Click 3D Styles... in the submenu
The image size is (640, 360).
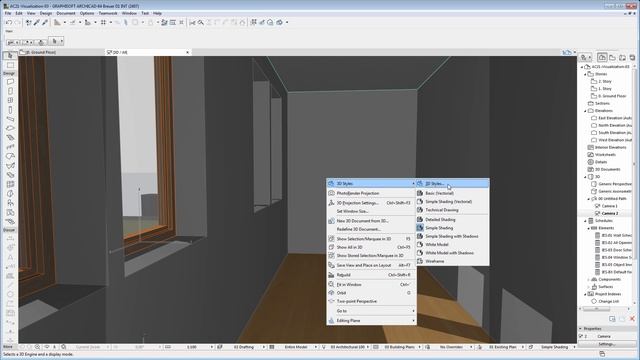pyautogui.click(x=452, y=184)
